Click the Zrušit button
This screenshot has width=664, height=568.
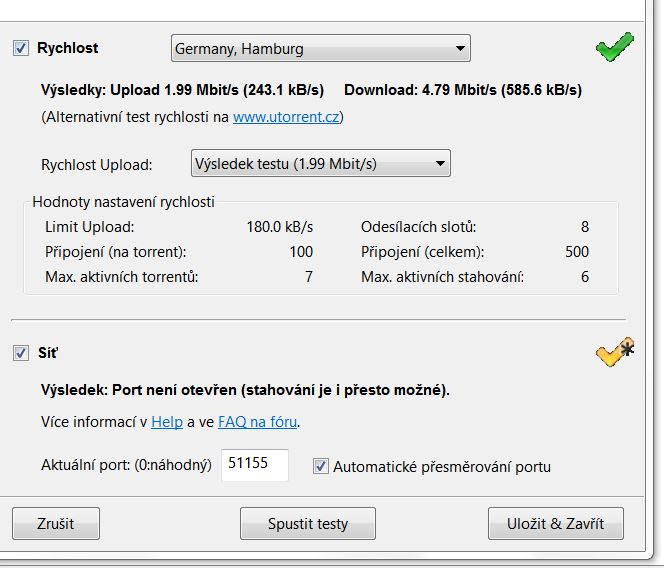[x=57, y=523]
